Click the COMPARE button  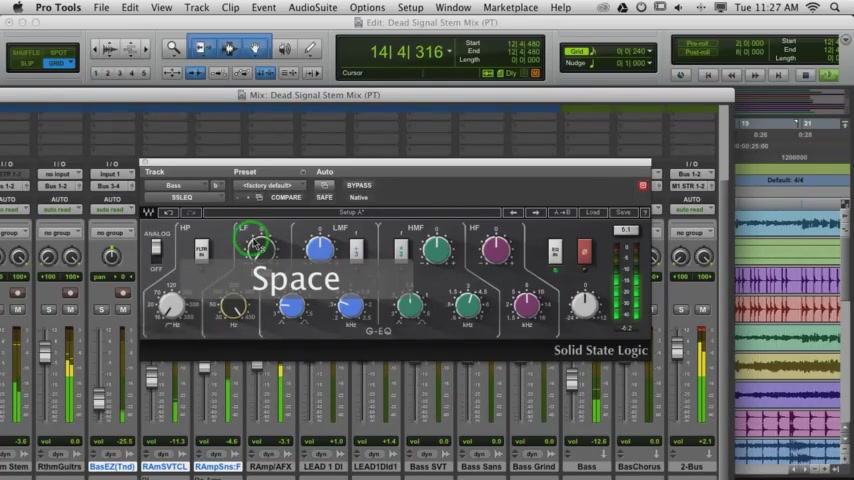pos(286,197)
